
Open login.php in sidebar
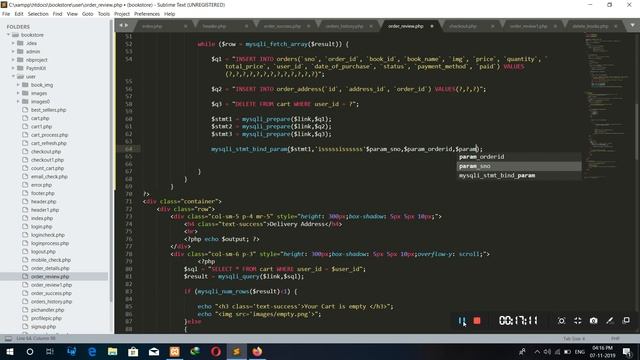pyautogui.click(x=41, y=227)
